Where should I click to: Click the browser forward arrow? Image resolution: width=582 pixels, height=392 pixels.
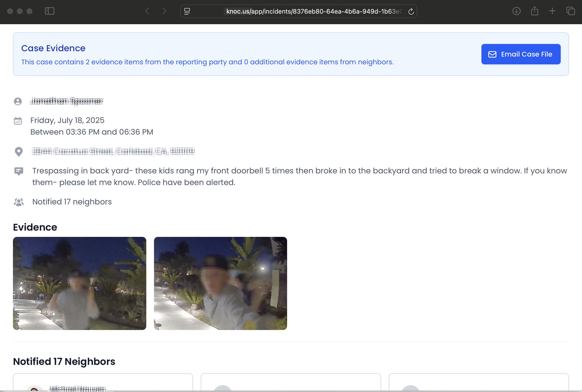coord(164,11)
